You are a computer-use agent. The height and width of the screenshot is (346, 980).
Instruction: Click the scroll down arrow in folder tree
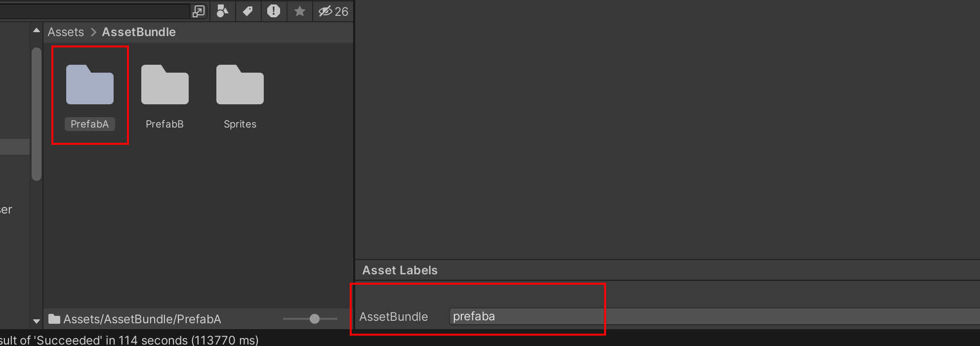point(37,321)
